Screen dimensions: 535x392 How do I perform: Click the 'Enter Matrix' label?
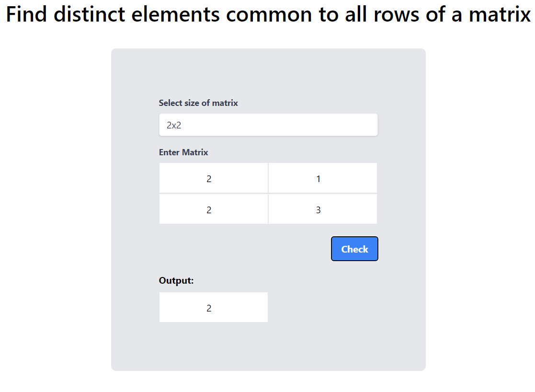pos(183,152)
